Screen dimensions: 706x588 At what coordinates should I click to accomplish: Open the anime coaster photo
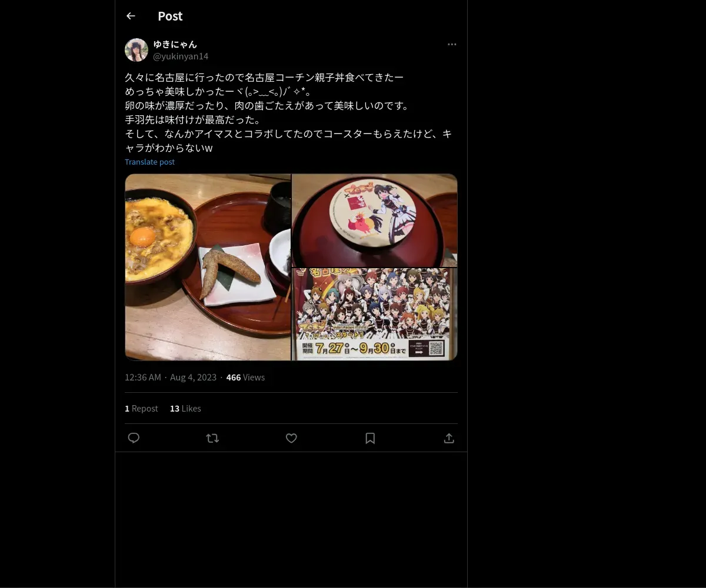(375, 220)
